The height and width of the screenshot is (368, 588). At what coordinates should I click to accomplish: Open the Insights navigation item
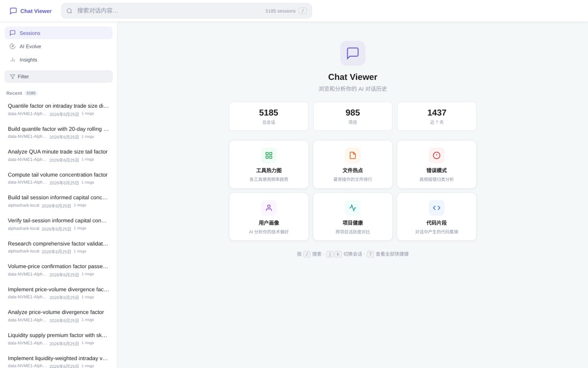(59, 59)
